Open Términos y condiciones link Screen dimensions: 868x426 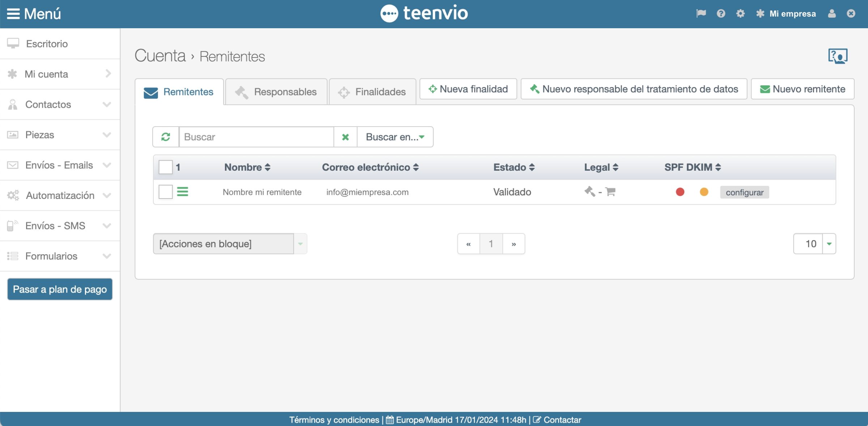tap(334, 420)
